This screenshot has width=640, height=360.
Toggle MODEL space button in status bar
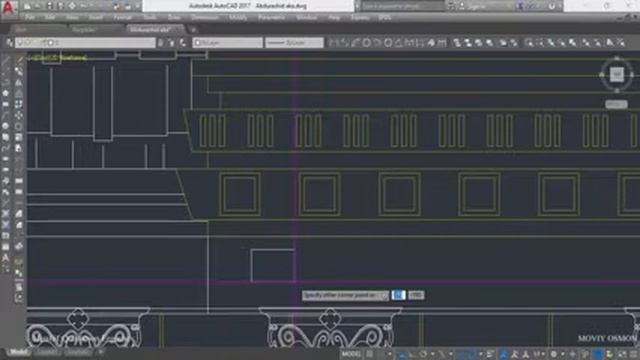[x=351, y=354]
